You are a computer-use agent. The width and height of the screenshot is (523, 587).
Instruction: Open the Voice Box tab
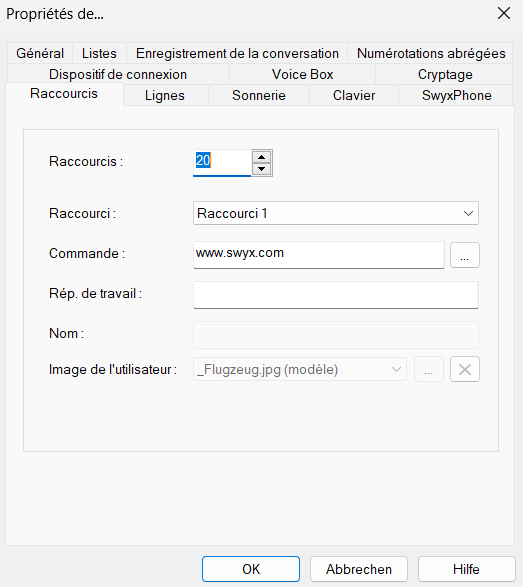pyautogui.click(x=302, y=74)
